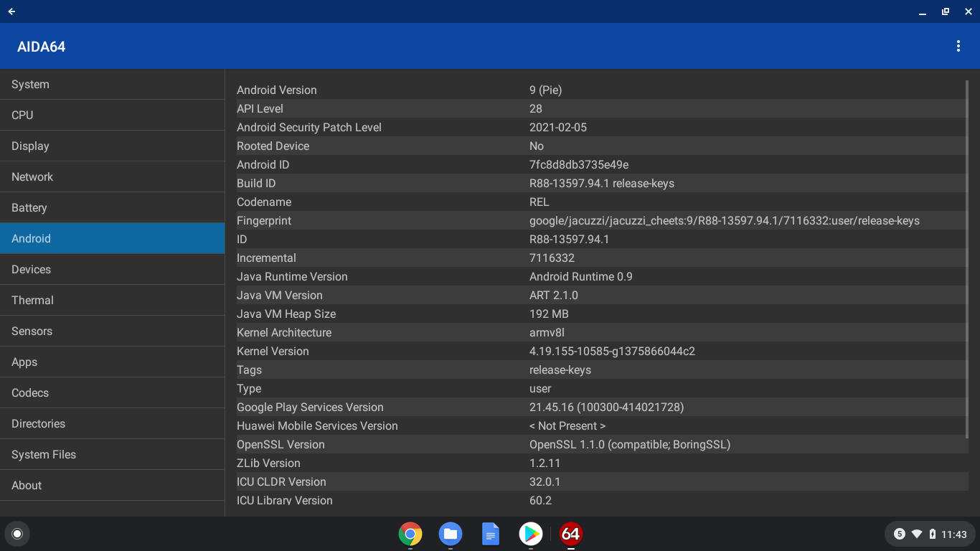
Task: Click the Rooted Device row label
Action: [273, 146]
